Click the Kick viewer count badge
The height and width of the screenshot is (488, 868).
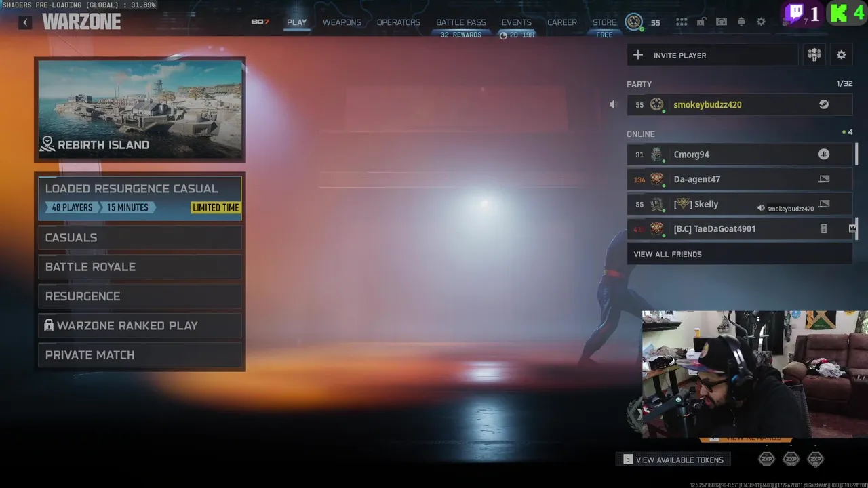[848, 13]
